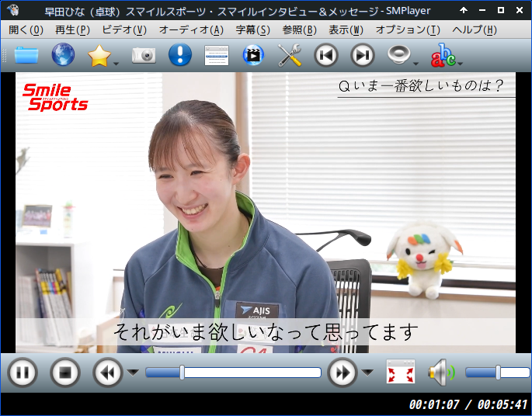Open the 再生(P) menu
Screen dimensions: 532x416
(72, 29)
